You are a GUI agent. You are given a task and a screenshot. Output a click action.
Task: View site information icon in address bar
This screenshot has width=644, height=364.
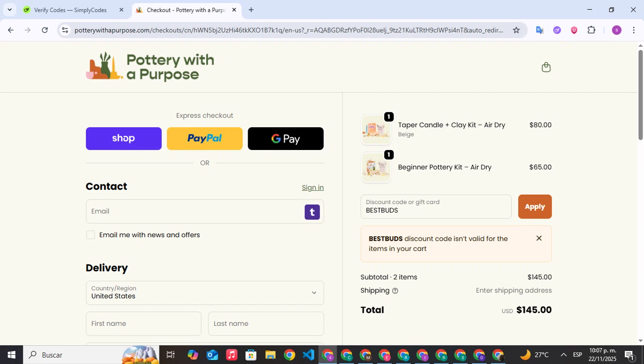click(65, 30)
